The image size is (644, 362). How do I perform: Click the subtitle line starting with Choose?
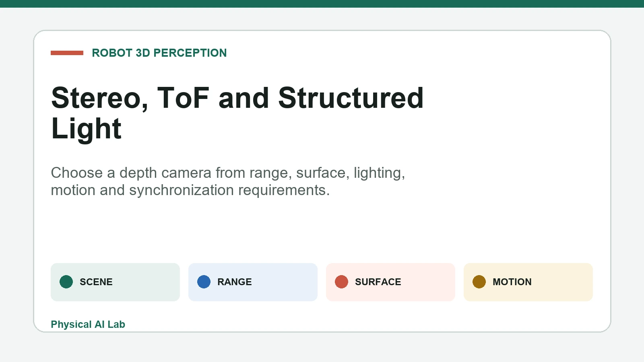(x=228, y=173)
